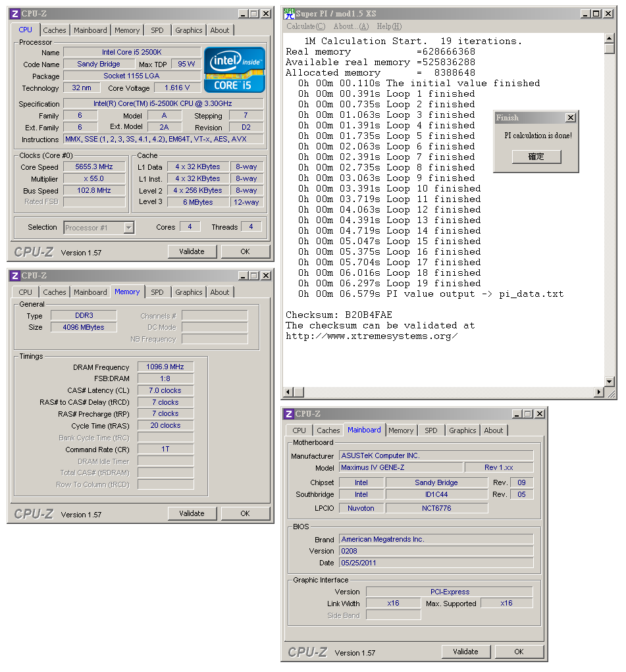626x672 pixels.
Task: Open Mainboard tab in top CPU-Z window
Action: tap(90, 30)
